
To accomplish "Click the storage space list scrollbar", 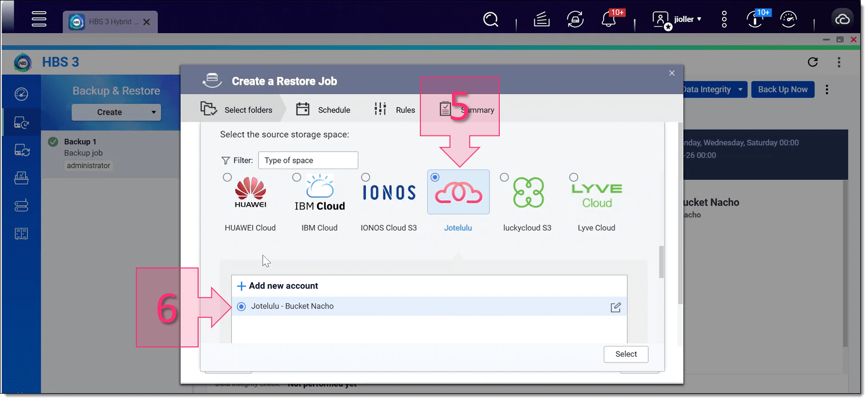I will coord(661,262).
